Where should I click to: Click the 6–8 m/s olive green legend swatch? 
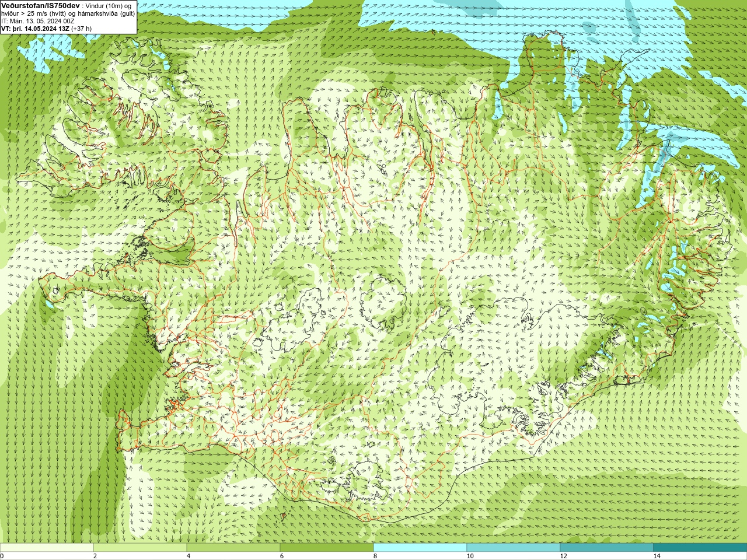[327, 548]
